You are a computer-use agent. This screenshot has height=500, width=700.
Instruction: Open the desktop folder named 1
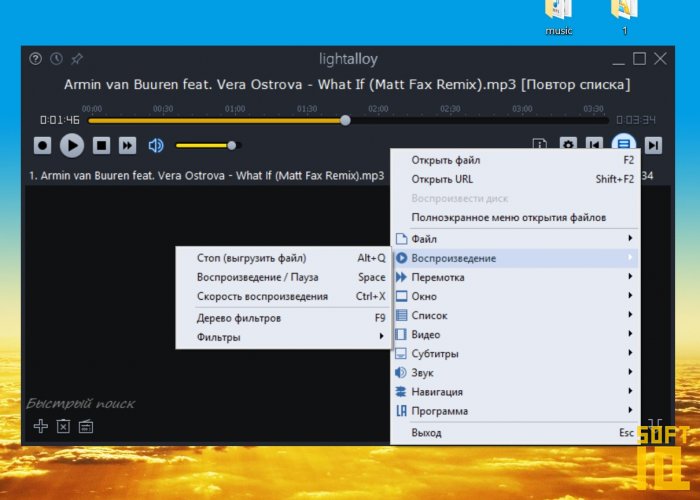(x=625, y=17)
